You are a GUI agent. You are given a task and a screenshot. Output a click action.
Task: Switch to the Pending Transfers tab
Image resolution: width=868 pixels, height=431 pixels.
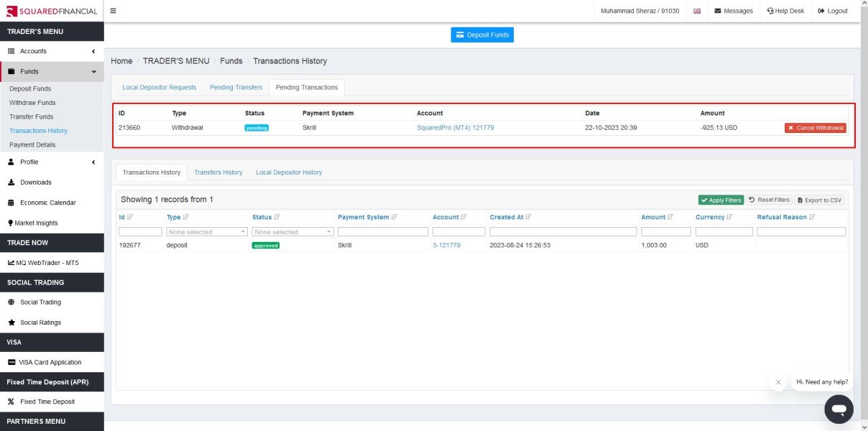236,88
